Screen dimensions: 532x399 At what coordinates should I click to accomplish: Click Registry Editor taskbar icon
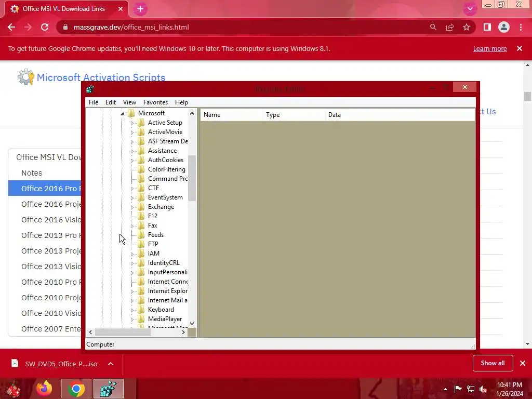tap(109, 389)
